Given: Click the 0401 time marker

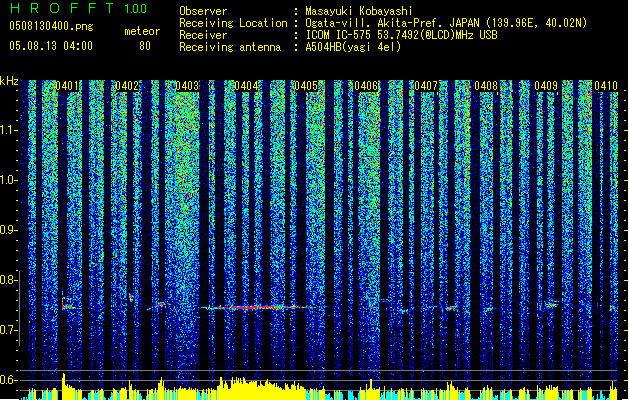Looking at the screenshot, I should click(67, 86).
